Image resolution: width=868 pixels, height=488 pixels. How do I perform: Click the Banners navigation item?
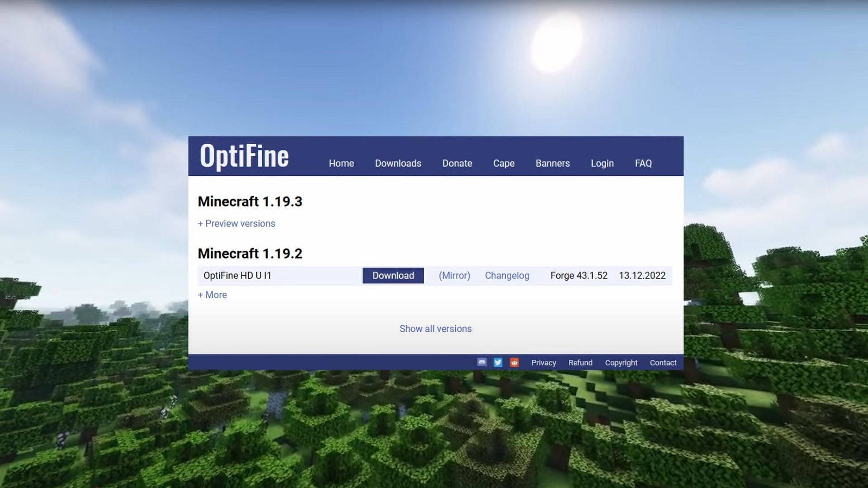[x=552, y=163]
